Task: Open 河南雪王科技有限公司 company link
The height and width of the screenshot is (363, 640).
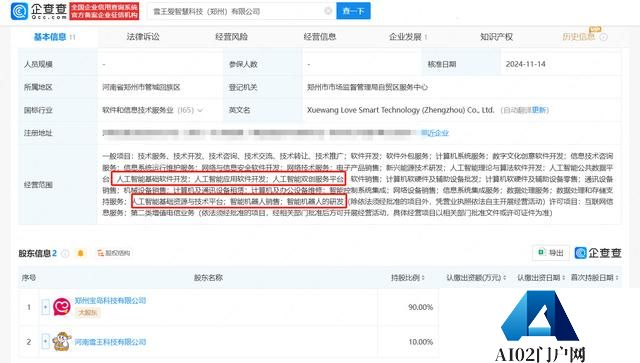Action: pos(110,342)
